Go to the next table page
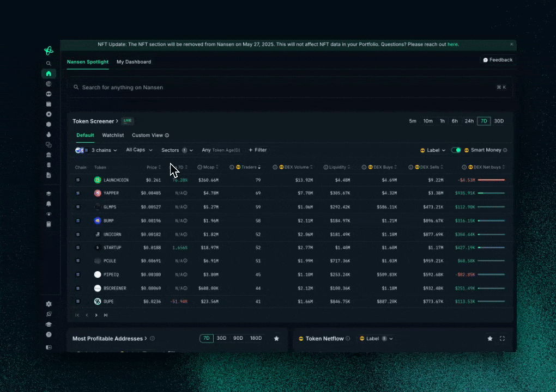 coord(96,315)
